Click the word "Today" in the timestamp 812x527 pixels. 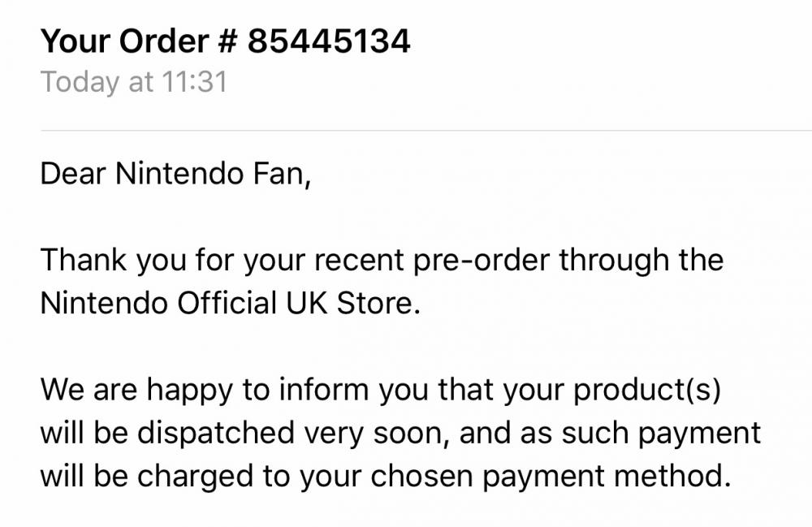click(x=80, y=82)
